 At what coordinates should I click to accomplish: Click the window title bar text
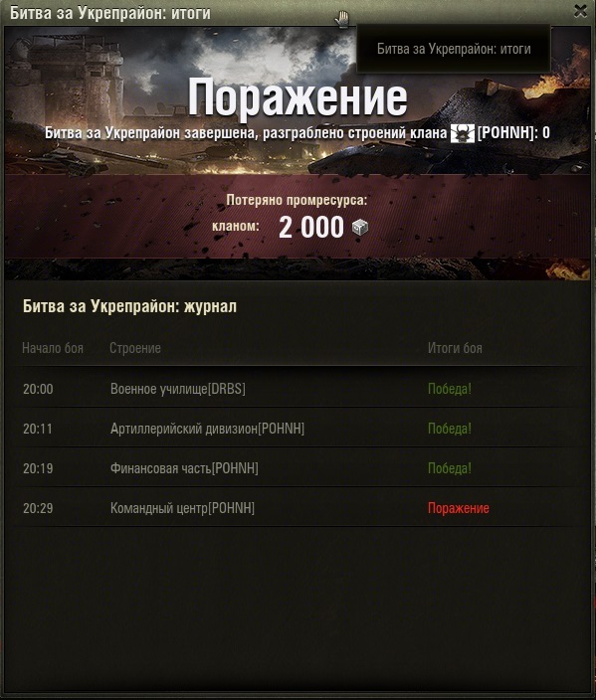[109, 13]
